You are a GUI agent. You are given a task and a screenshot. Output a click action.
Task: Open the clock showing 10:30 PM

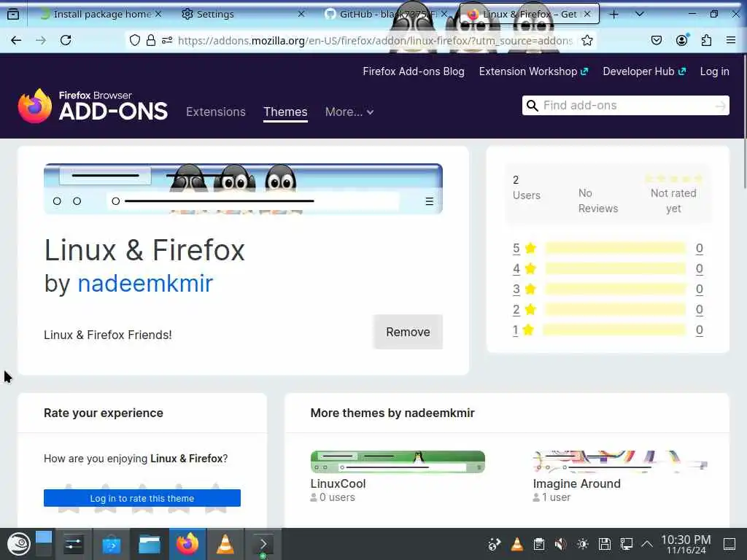click(686, 544)
